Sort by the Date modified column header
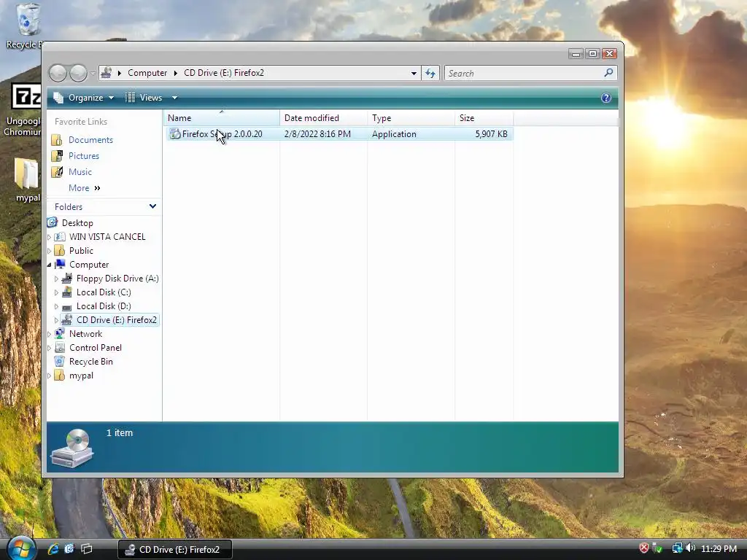 click(323, 118)
